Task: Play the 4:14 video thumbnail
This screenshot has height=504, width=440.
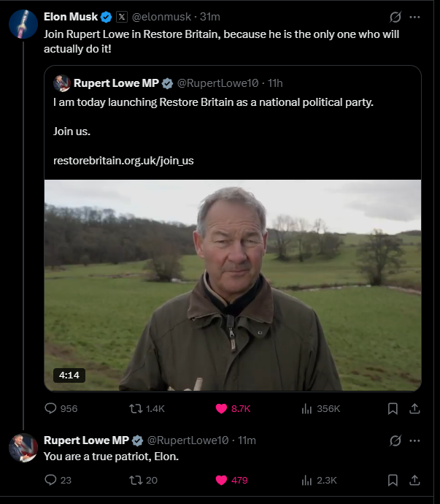Action: (233, 285)
